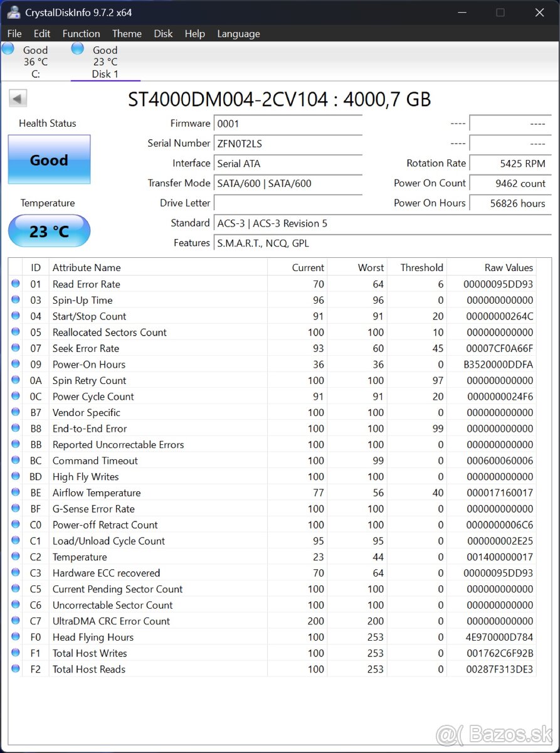Open the Theme menu
Image resolution: width=560 pixels, height=753 pixels.
pos(127,33)
